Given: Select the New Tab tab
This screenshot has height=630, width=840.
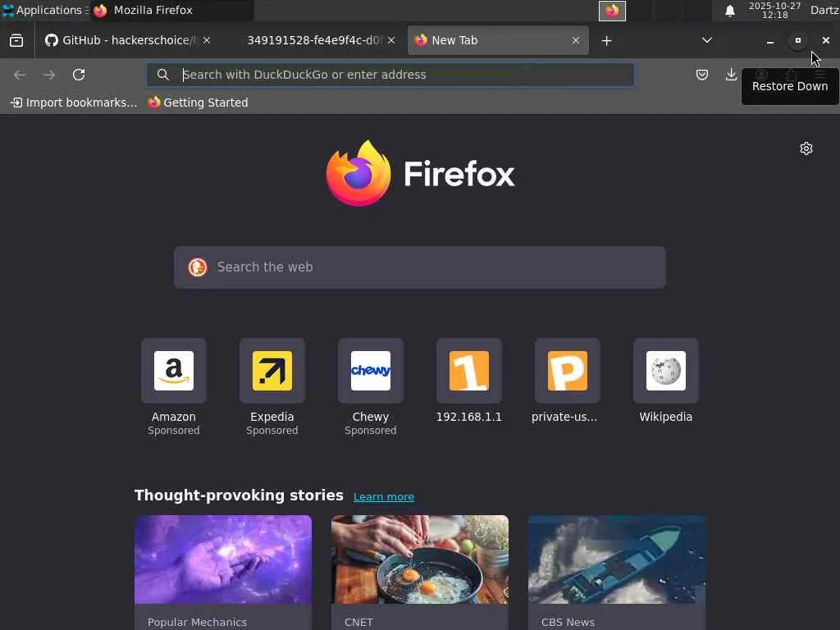Looking at the screenshot, I should (x=498, y=40).
